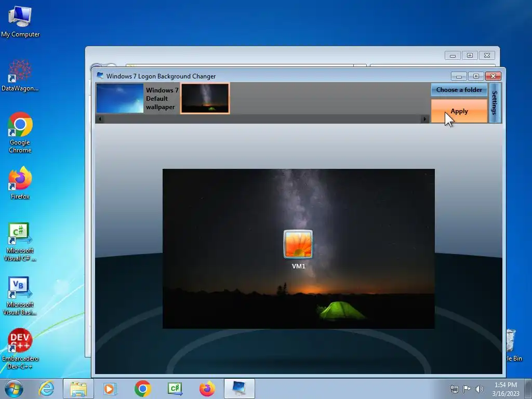The image size is (532, 399).
Task: Select the Windows 7 Default wallpaper thumbnail
Action: click(x=120, y=98)
